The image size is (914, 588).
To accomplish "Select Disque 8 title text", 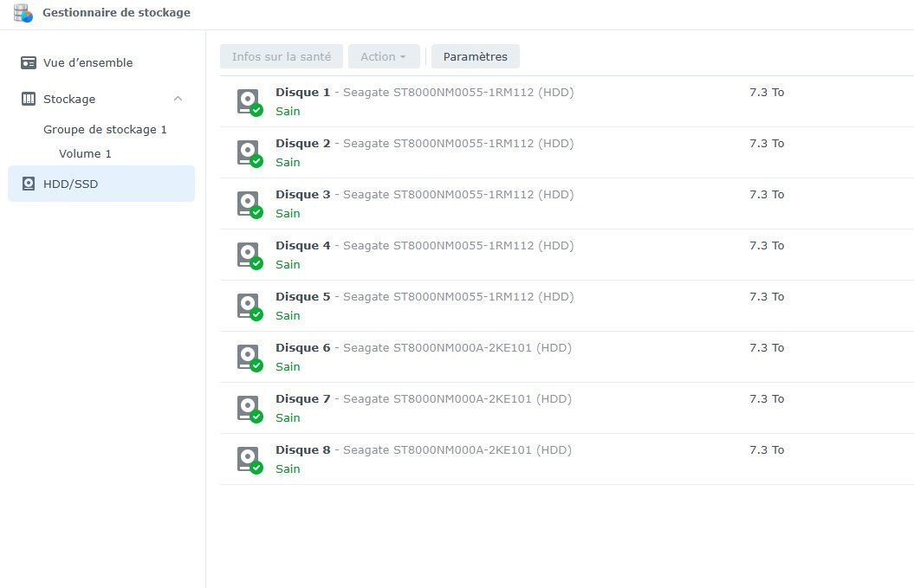I will (x=303, y=450).
